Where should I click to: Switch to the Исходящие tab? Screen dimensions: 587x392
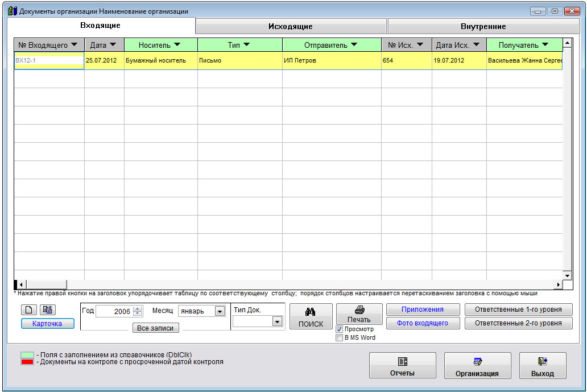point(291,26)
